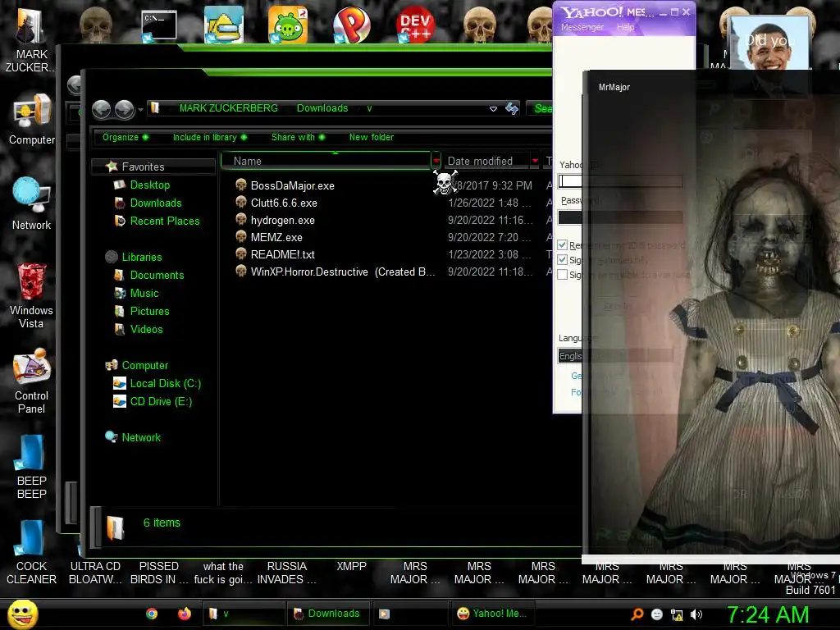This screenshot has width=840, height=630.
Task: Toggle Sign in automatically checkbox
Action: (563, 260)
